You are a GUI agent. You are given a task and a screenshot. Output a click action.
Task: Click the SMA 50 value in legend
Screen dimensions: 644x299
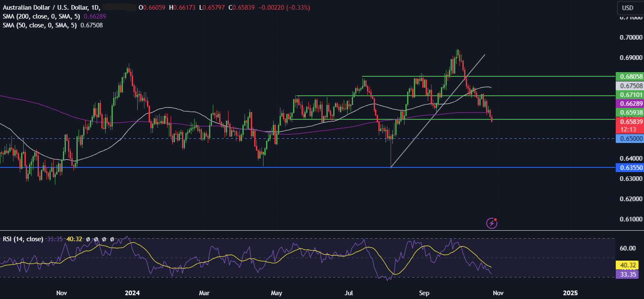(x=92, y=25)
